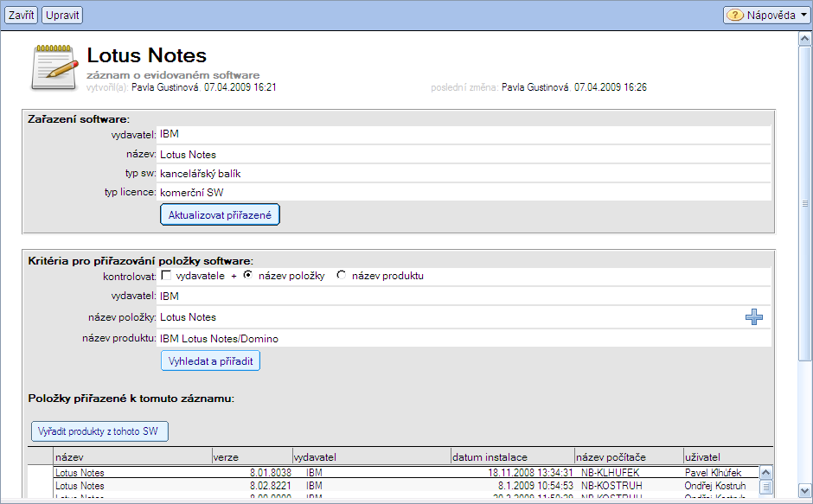The width and height of the screenshot is (813, 504).
Task: Click the Aktualizovat přiřazené button
Action: click(220, 214)
